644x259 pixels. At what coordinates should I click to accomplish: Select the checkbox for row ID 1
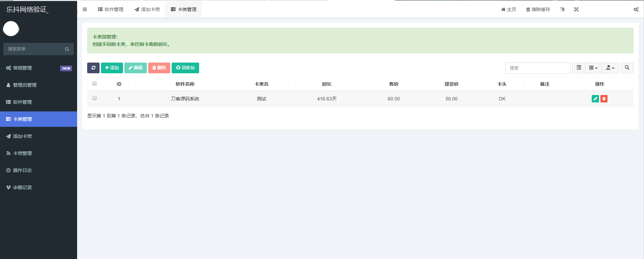(x=95, y=98)
